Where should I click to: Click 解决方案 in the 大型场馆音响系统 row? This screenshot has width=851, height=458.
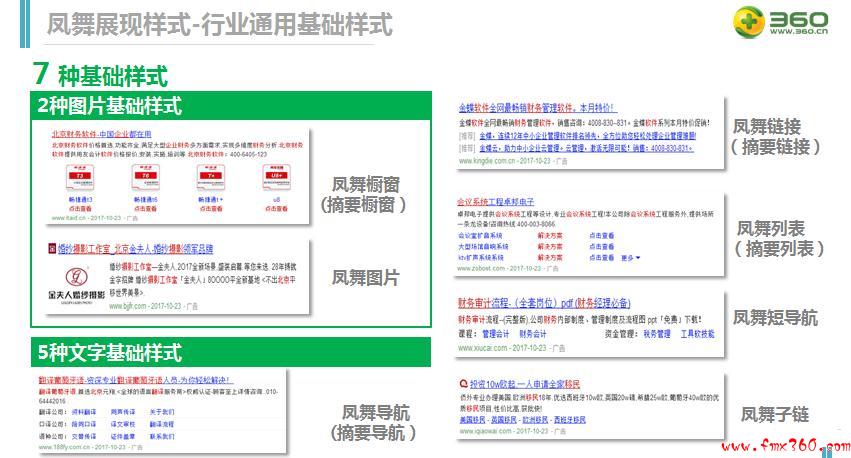[x=550, y=247]
